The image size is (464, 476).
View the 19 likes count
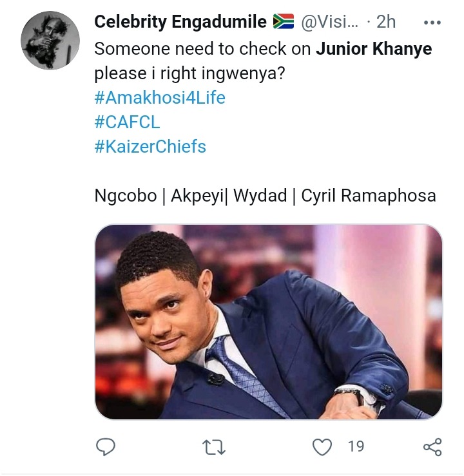point(356,446)
